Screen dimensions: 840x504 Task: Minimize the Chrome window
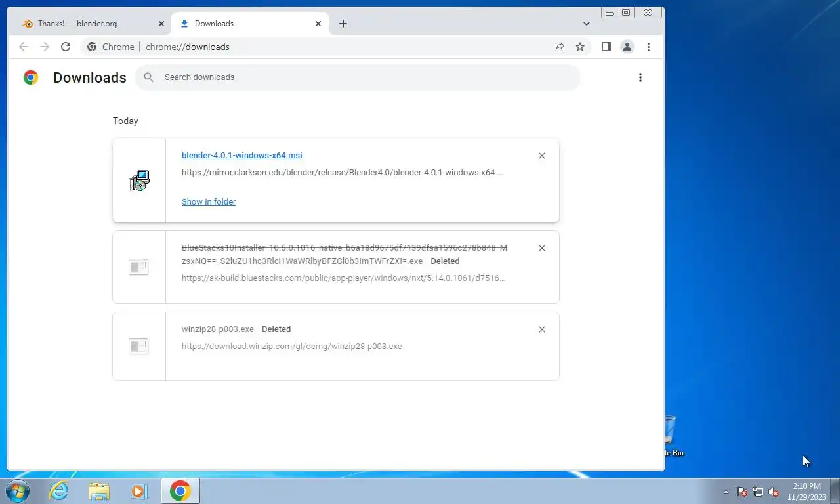pos(610,12)
